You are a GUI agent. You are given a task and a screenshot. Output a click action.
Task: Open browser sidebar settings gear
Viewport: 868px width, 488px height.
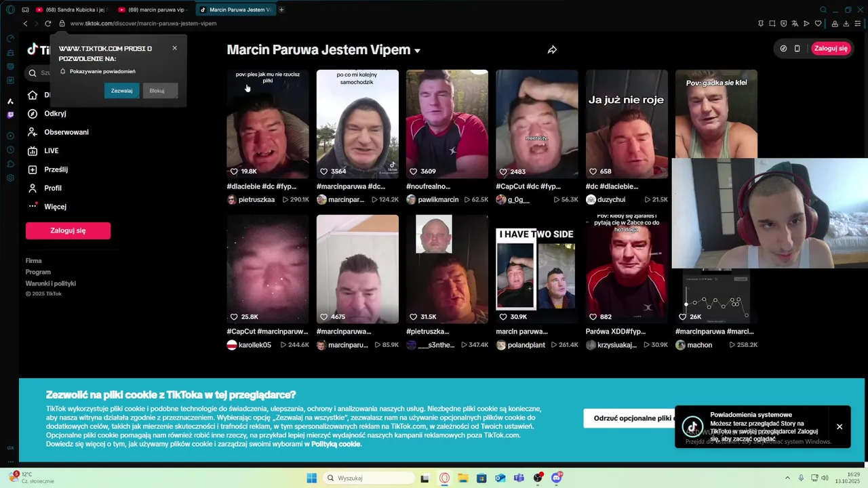tap(10, 178)
